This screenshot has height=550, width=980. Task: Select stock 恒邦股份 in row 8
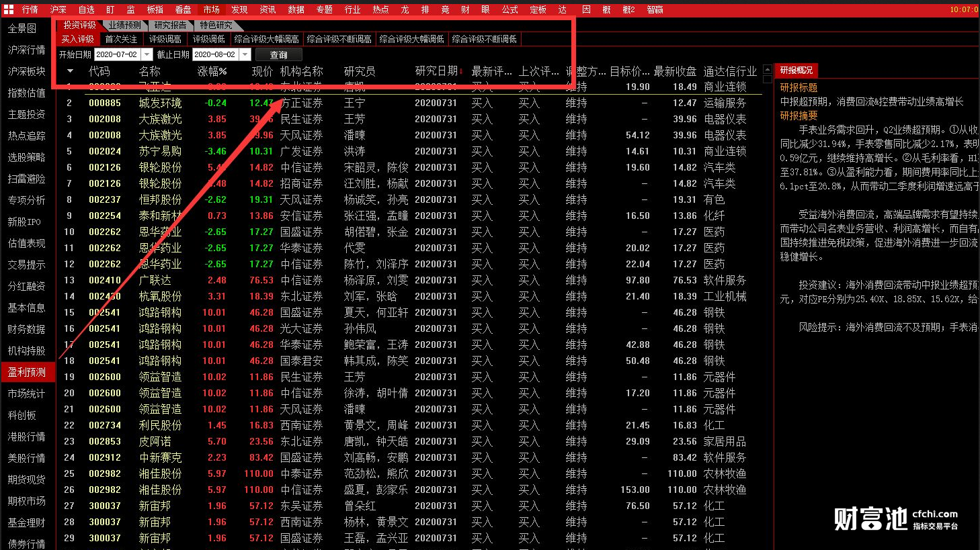click(160, 199)
